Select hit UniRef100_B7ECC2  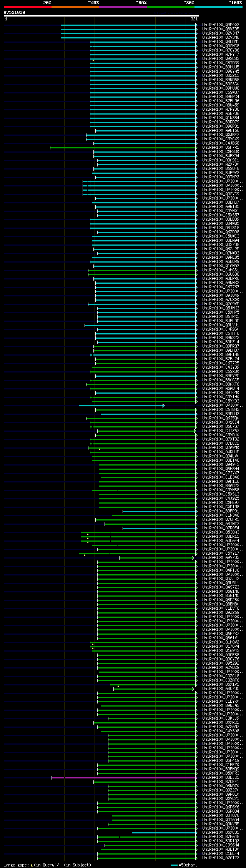point(221,444)
